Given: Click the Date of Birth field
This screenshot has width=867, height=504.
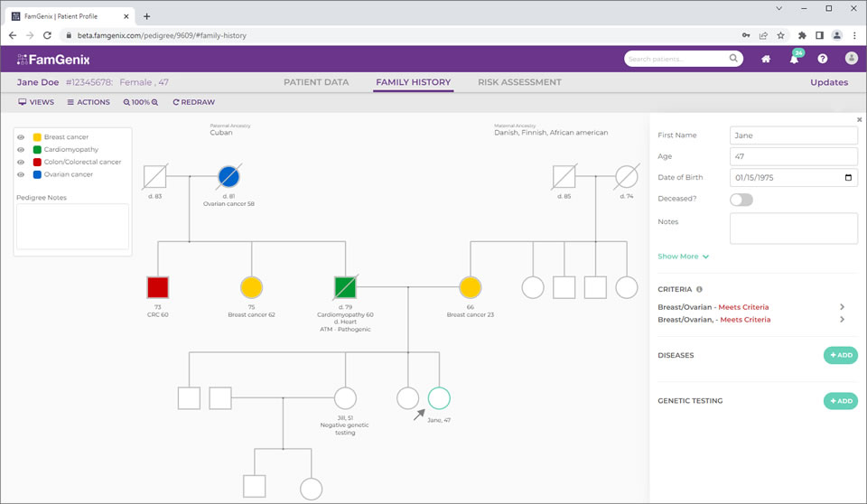Looking at the screenshot, I should [x=794, y=178].
